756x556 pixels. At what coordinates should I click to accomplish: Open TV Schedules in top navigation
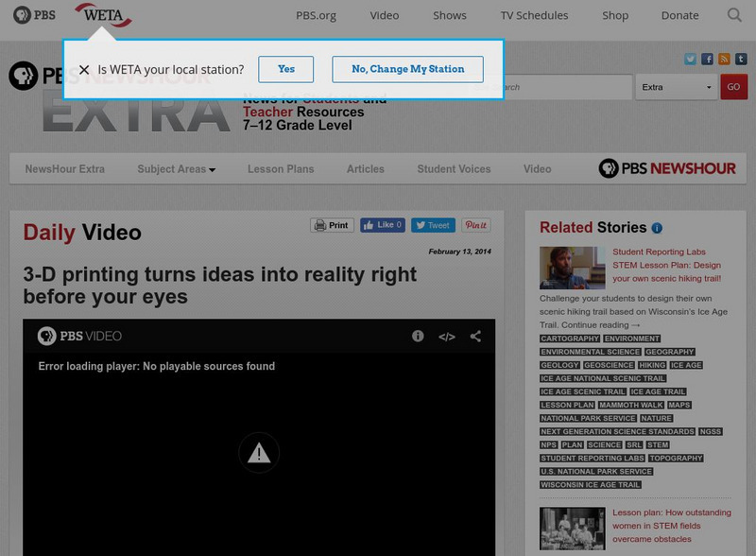534,15
